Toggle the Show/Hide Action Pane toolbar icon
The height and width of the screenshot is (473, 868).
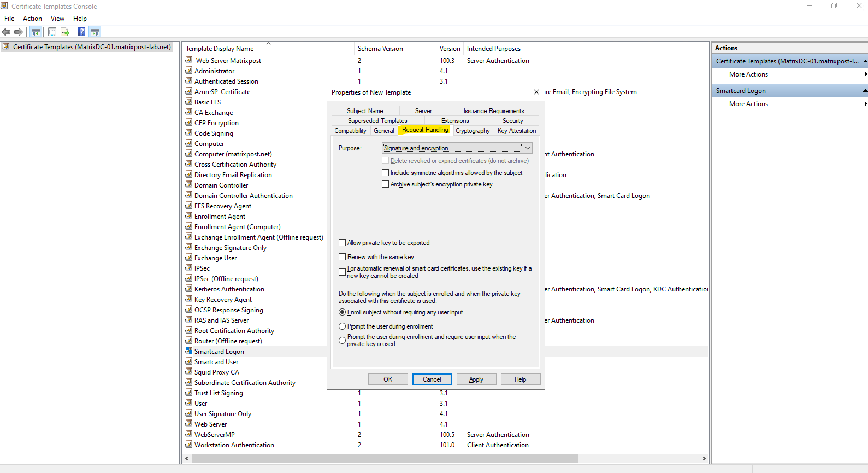click(95, 32)
